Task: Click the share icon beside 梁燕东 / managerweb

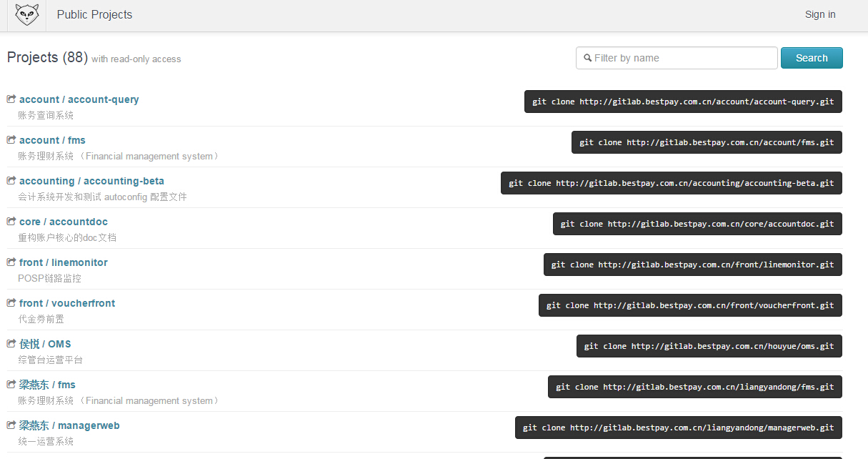Action: pos(11,425)
